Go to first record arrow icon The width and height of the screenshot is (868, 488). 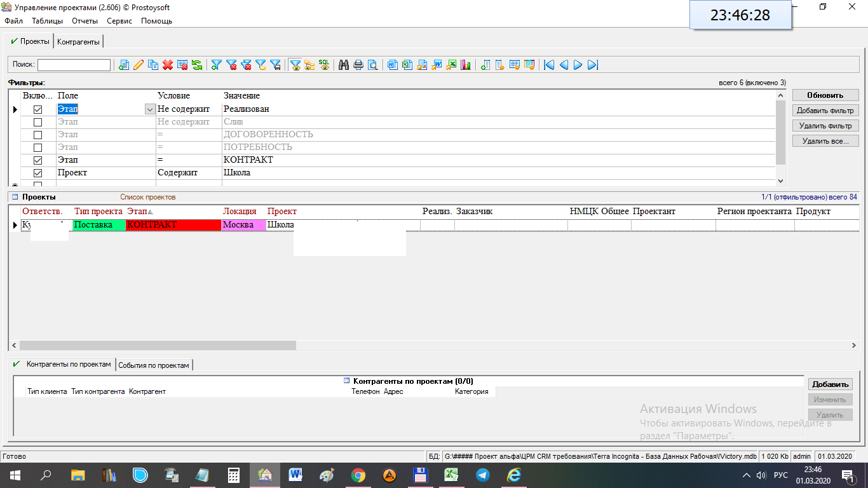tap(549, 65)
